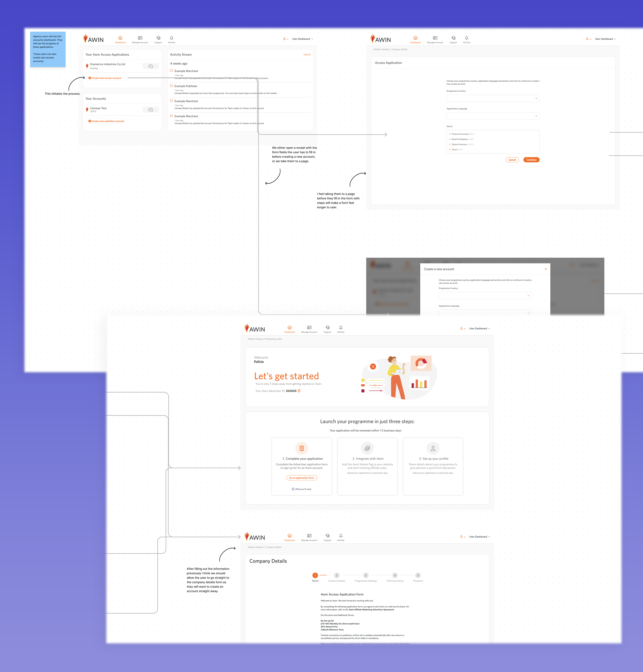This screenshot has height=672, width=643.
Task: Click Create new access account link
Action: tap(105, 78)
